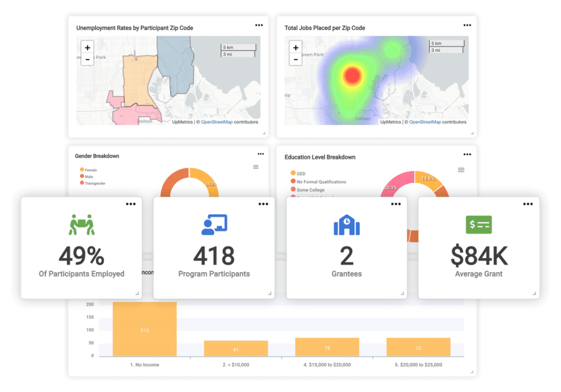The image size is (561, 392).
Task: Click "Total Jobs Placed per Zip Code" title
Action: [324, 28]
